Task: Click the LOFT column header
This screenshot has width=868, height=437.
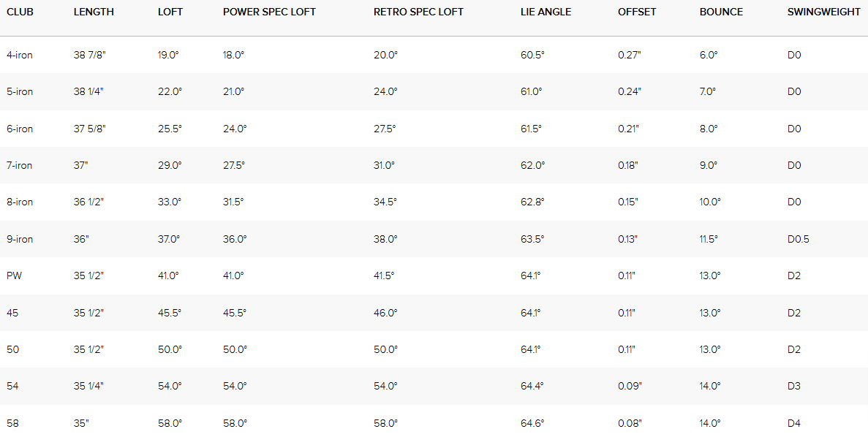Action: pyautogui.click(x=170, y=12)
